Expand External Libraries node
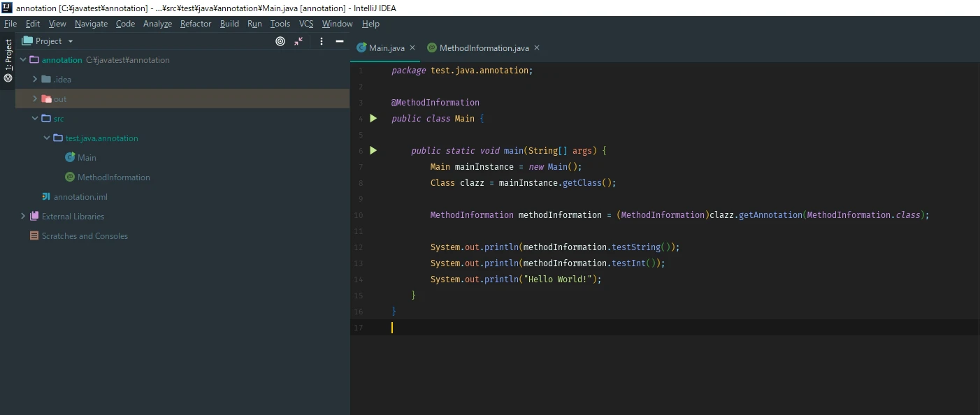The image size is (980, 415). pos(23,217)
